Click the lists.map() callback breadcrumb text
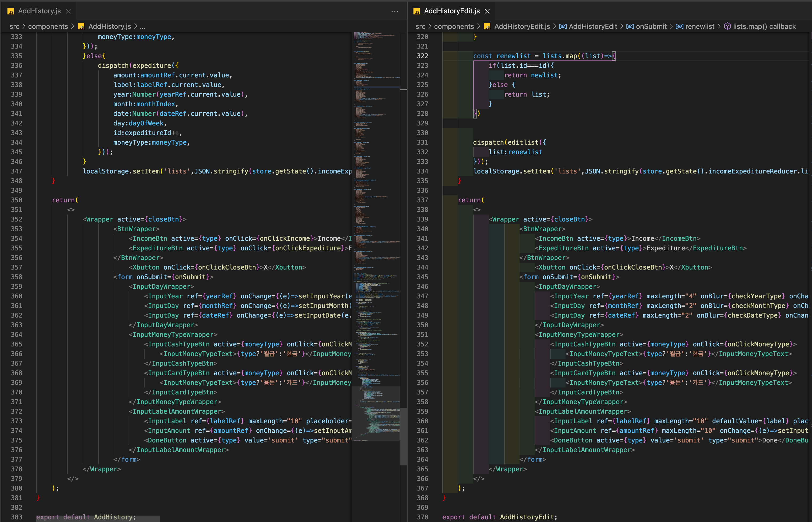 point(764,26)
